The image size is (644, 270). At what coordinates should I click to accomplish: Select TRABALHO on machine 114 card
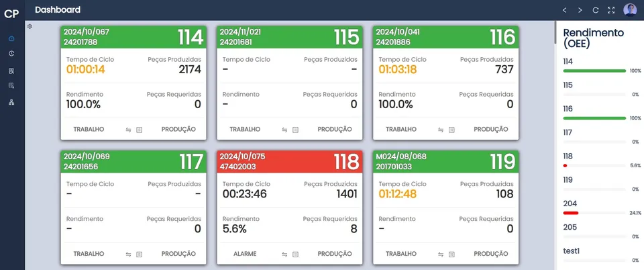(x=89, y=129)
